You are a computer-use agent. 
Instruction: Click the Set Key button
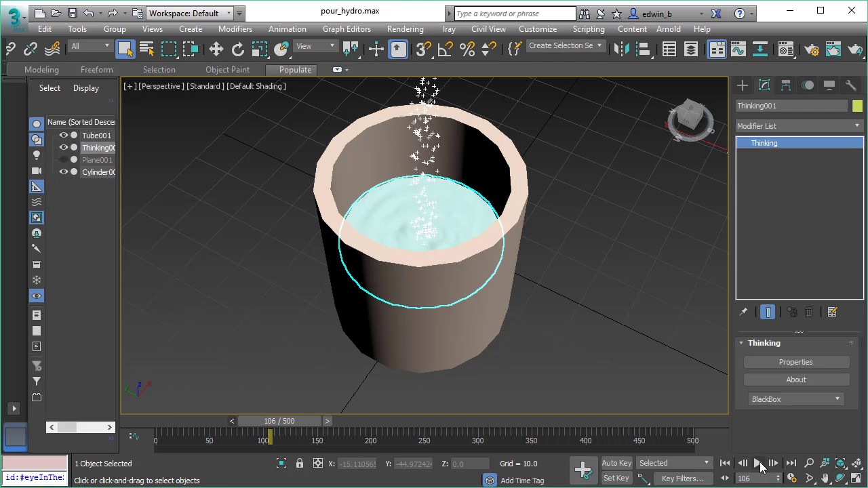click(616, 478)
